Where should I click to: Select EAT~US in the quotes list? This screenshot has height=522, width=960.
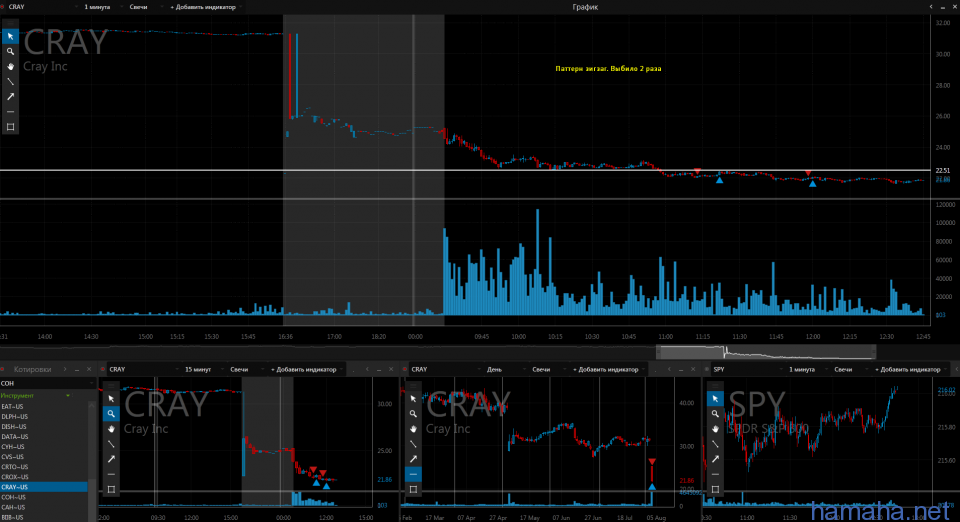(44, 406)
